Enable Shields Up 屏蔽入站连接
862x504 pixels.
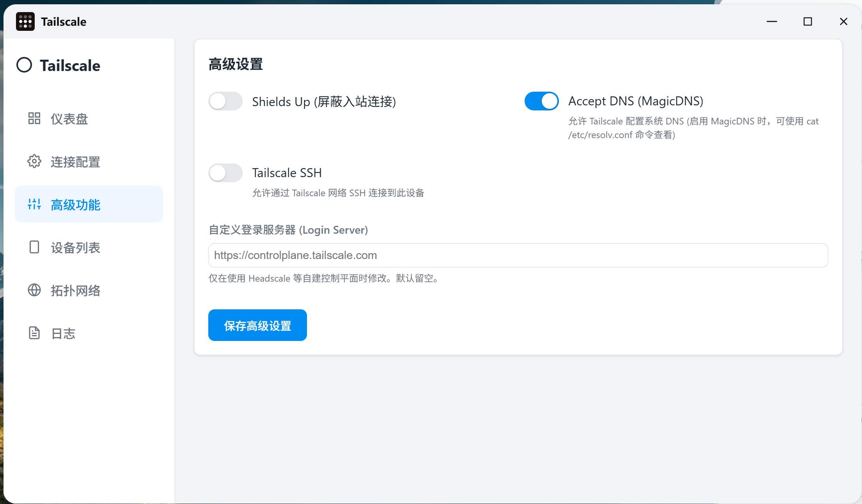(225, 101)
